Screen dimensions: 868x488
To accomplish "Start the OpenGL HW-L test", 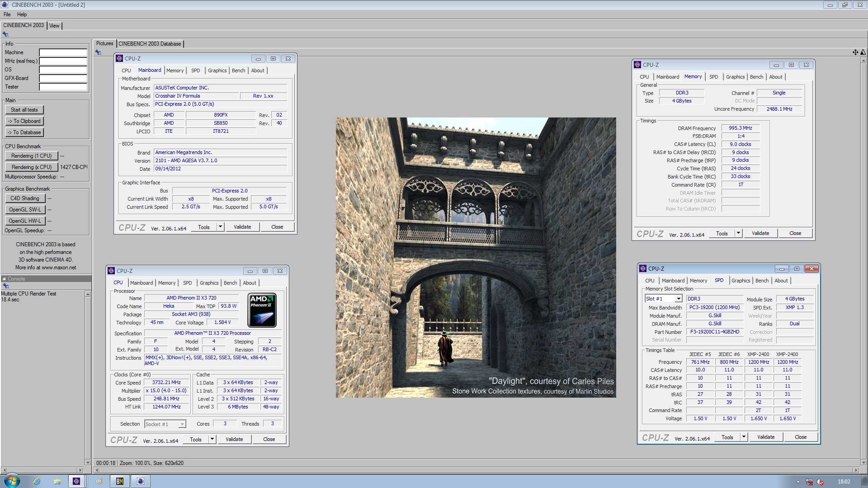I will (x=25, y=221).
